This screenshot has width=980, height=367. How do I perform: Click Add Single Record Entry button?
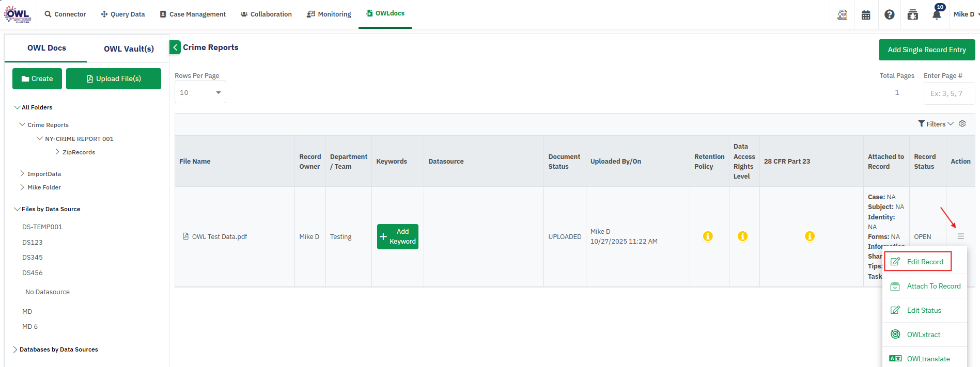[926, 50]
